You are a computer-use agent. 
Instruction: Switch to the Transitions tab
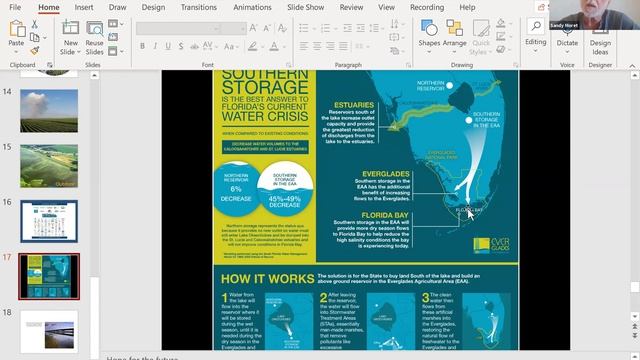199,7
